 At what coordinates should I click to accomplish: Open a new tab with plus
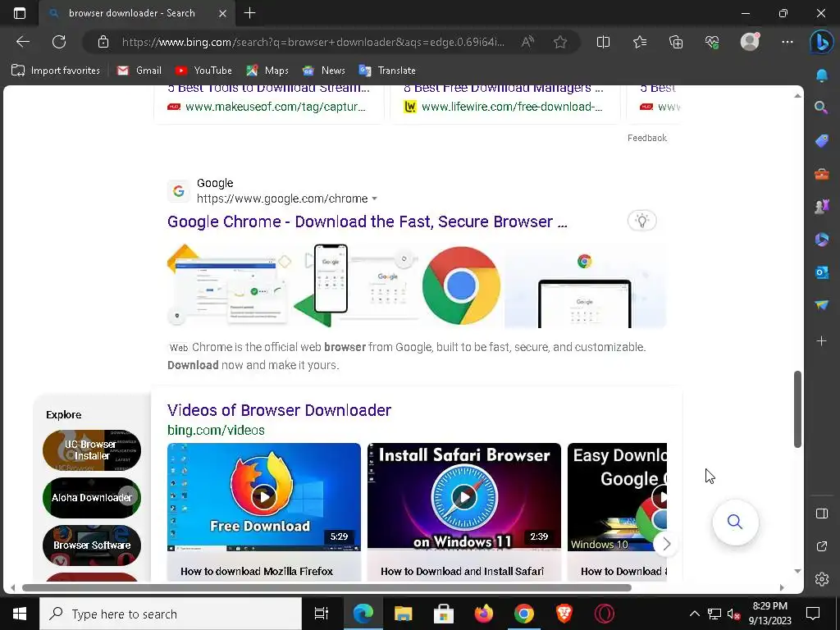pos(249,13)
